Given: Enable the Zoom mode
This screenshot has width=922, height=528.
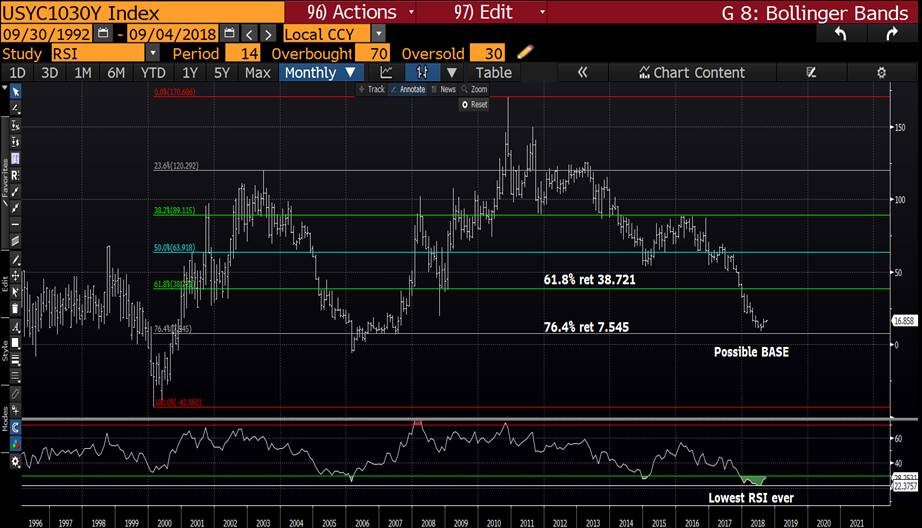Looking at the screenshot, I should pos(475,89).
